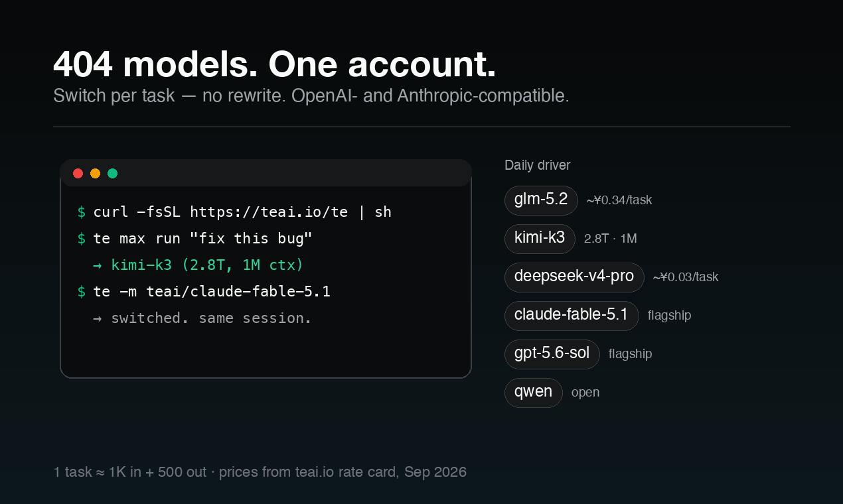Screen dimensions: 843x504
Task: Pick the claude-fable-5.1 model pill
Action: pos(572,315)
